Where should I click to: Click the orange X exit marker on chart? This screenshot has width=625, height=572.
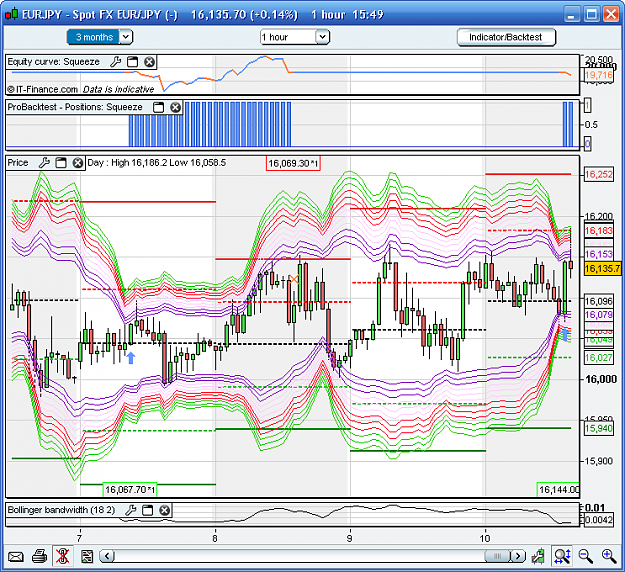click(x=294, y=279)
